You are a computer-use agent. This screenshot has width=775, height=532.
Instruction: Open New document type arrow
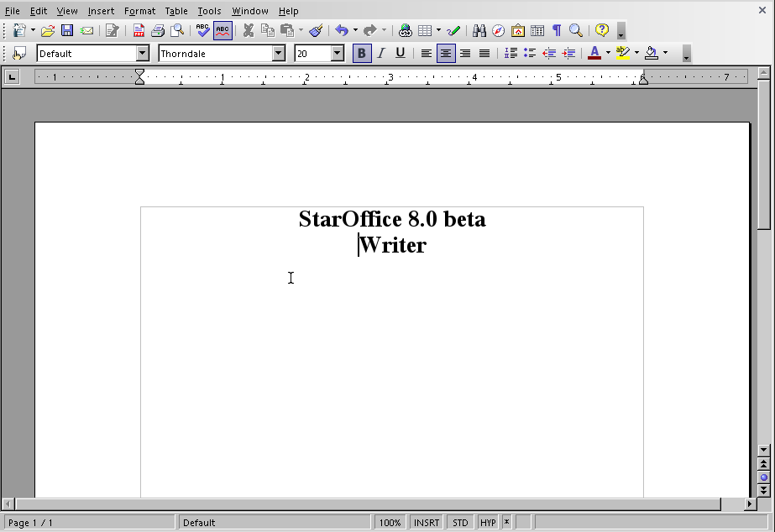click(33, 30)
